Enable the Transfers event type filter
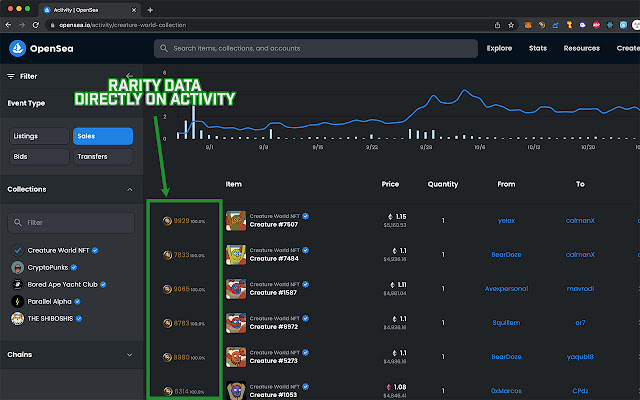This screenshot has height=400, width=640. (x=102, y=156)
